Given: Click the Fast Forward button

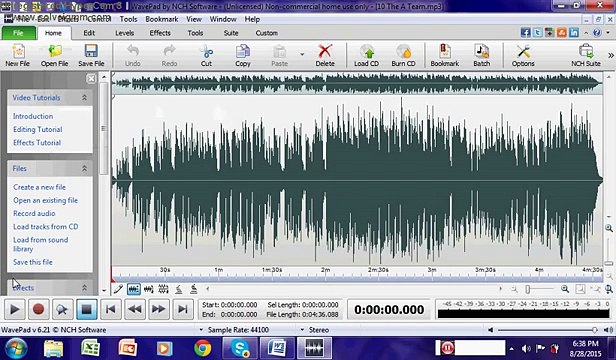Looking at the screenshot, I should 158,310.
